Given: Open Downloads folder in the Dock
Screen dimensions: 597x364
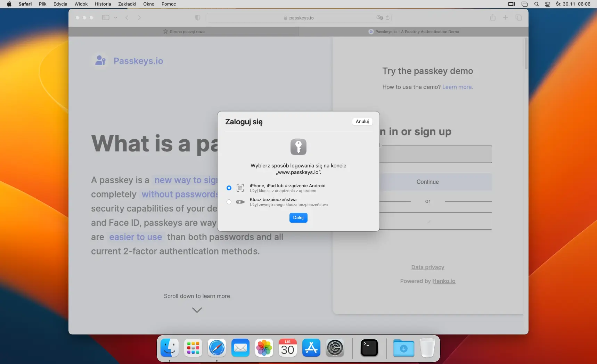Looking at the screenshot, I should tap(404, 348).
